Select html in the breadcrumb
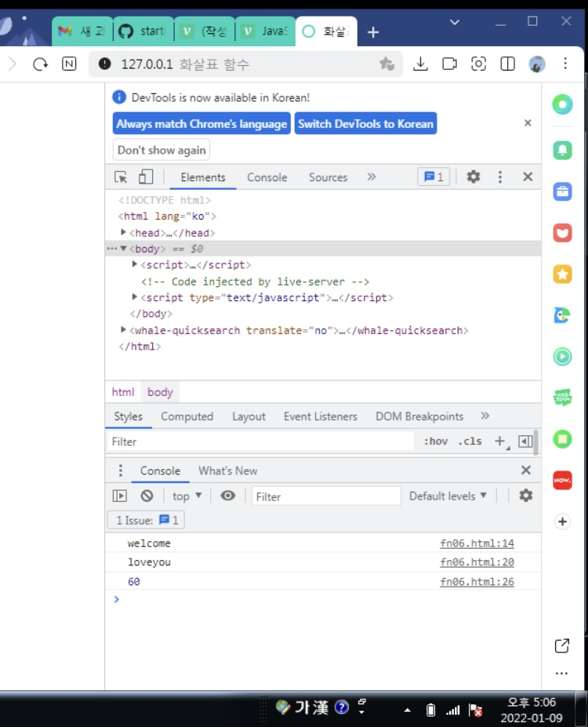588x727 pixels. (x=123, y=392)
